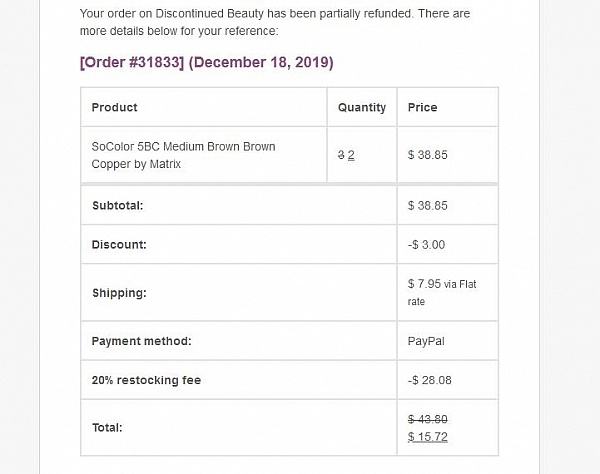The height and width of the screenshot is (474, 600).
Task: Click the Discount label
Action: pos(119,245)
